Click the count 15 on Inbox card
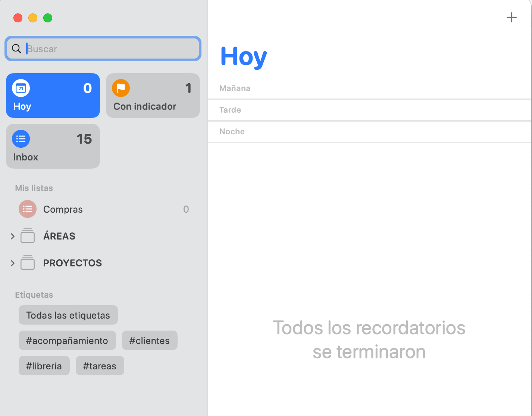This screenshot has width=532, height=416. pos(84,139)
